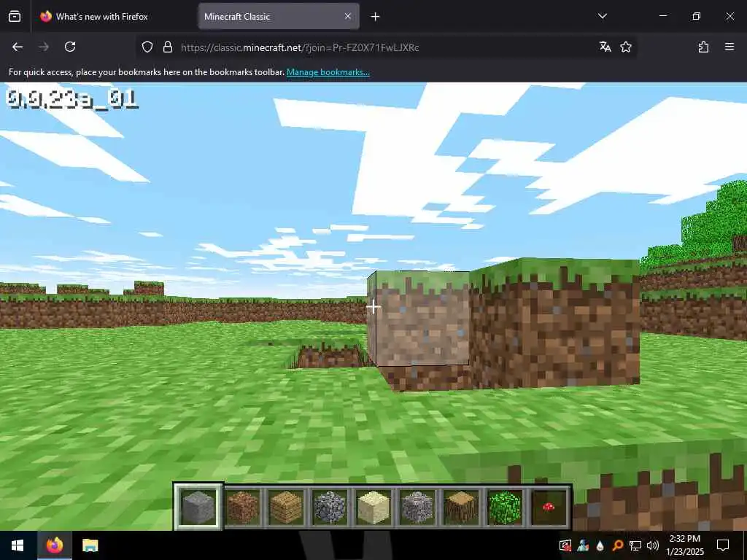Open the water drop tray icon
Viewport: 747px width, 560px height.
pos(600,545)
